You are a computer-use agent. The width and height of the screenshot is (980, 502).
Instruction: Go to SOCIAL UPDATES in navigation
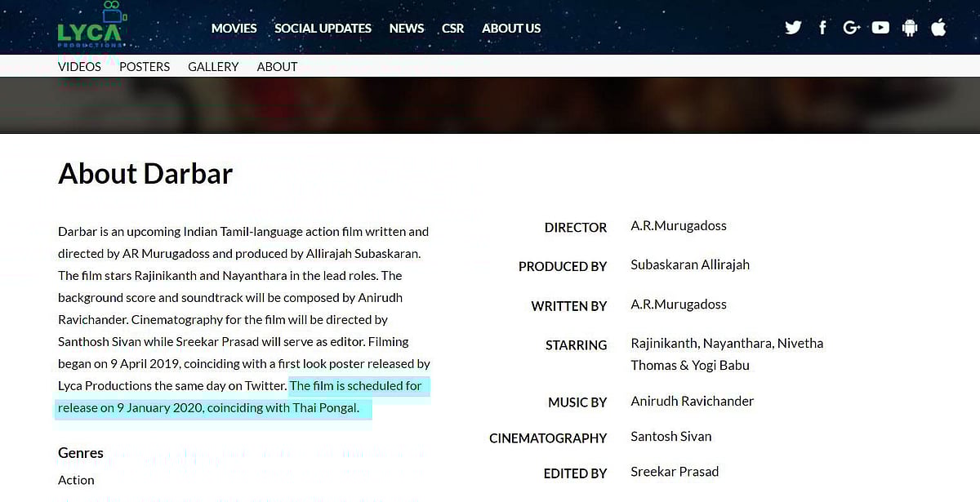click(323, 29)
